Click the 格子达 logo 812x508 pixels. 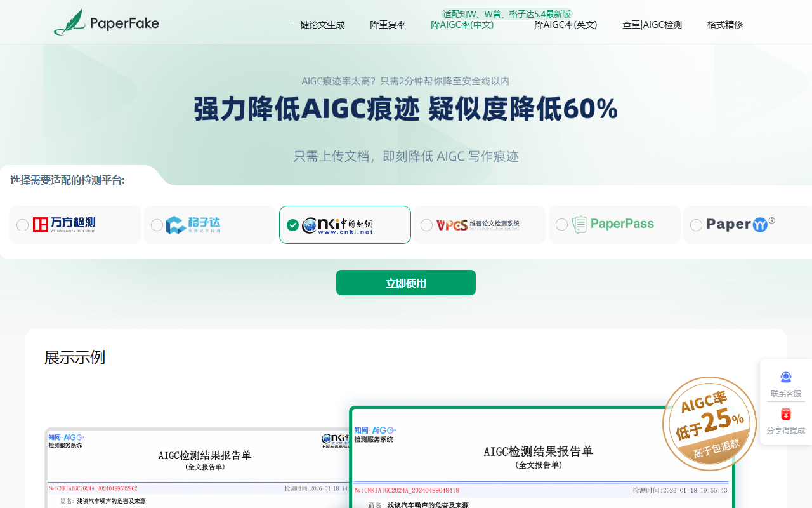[193, 225]
